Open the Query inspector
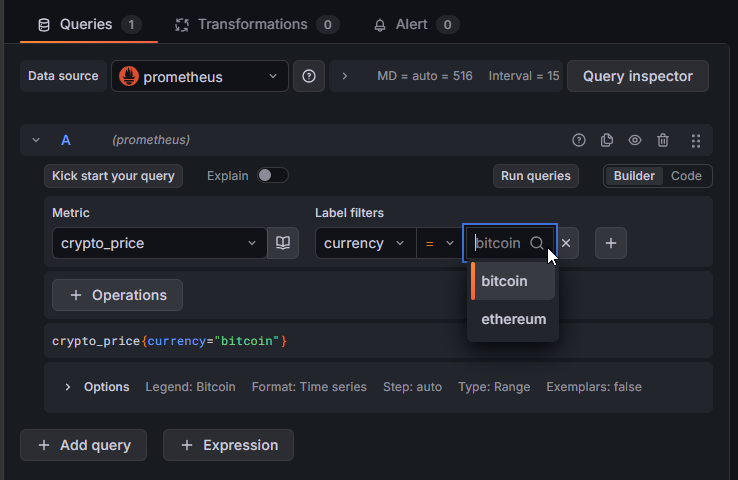 [637, 76]
